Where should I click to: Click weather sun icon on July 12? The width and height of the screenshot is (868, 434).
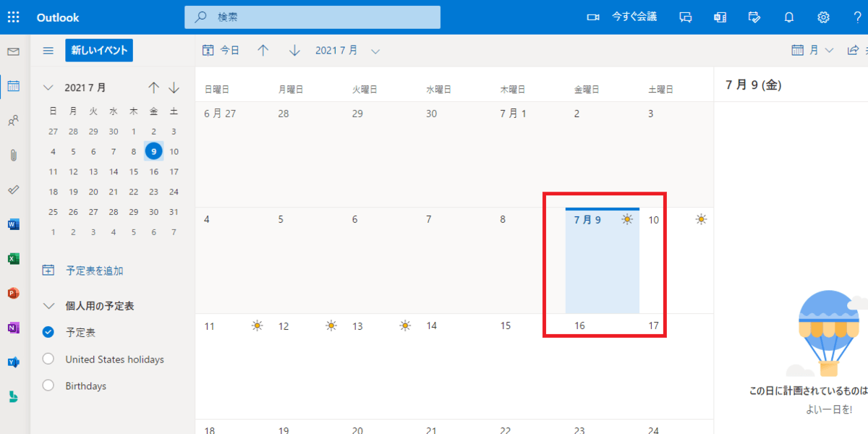pos(331,325)
